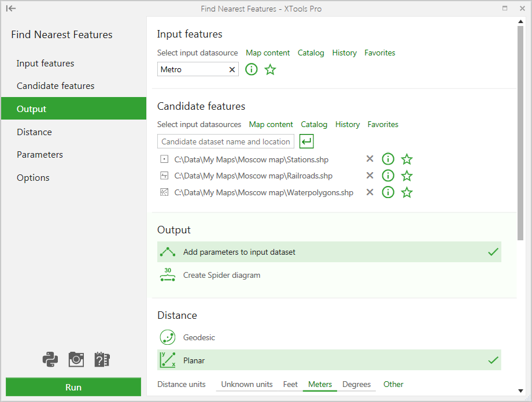Screen dimensions: 532x402
Task: Choose Degrees as distance units
Action: (x=356, y=384)
